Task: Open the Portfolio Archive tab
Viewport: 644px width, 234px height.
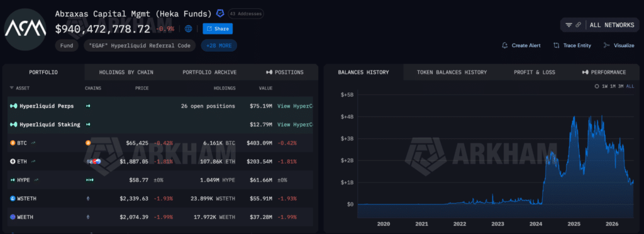Action: point(209,72)
